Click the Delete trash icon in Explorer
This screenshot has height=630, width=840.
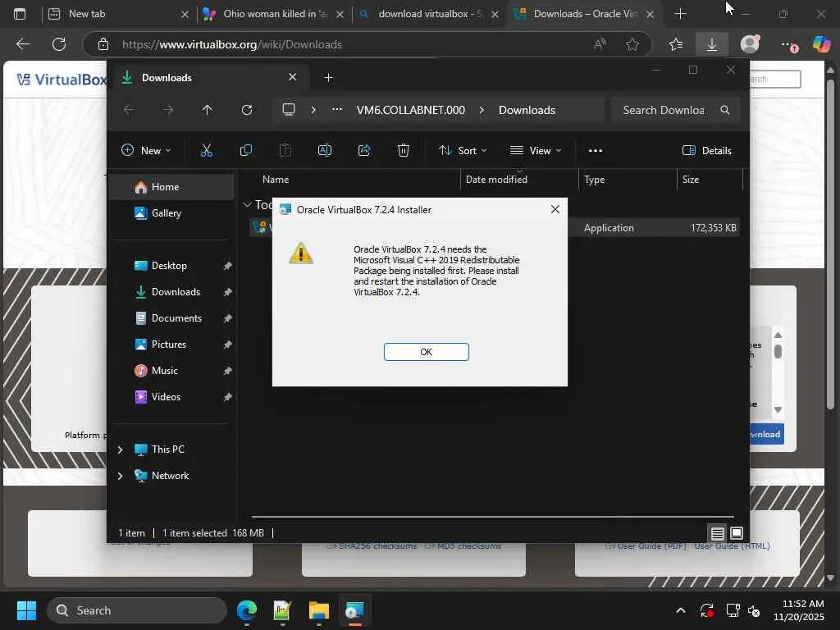(x=404, y=151)
